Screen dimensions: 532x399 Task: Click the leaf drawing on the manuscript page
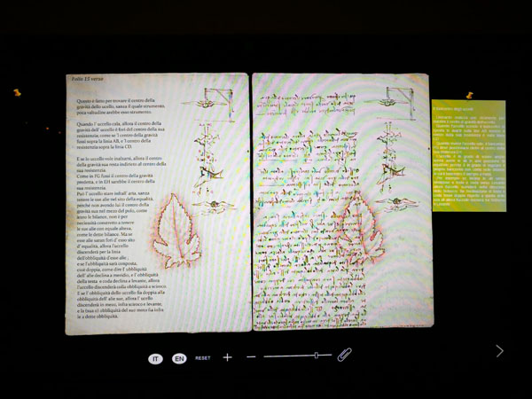[360, 229]
